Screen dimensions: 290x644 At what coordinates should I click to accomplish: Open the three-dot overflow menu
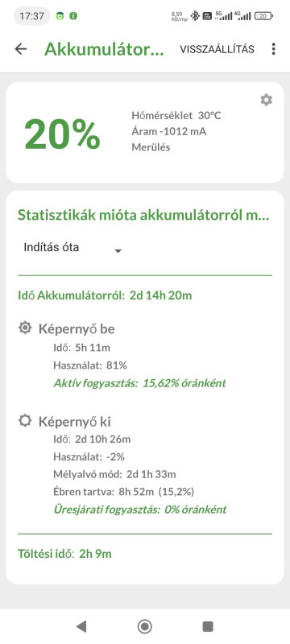coord(274,49)
